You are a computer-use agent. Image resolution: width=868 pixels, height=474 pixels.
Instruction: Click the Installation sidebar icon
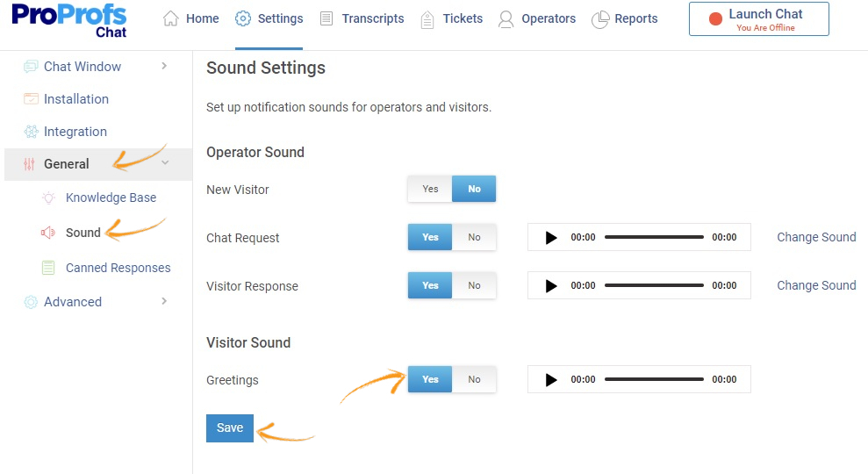[x=32, y=99]
